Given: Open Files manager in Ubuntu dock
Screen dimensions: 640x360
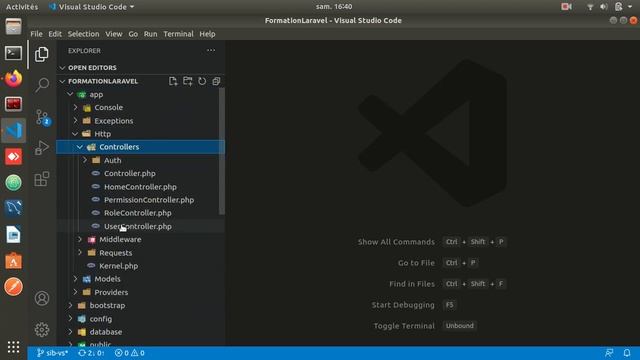Looking at the screenshot, I should coord(13,27).
